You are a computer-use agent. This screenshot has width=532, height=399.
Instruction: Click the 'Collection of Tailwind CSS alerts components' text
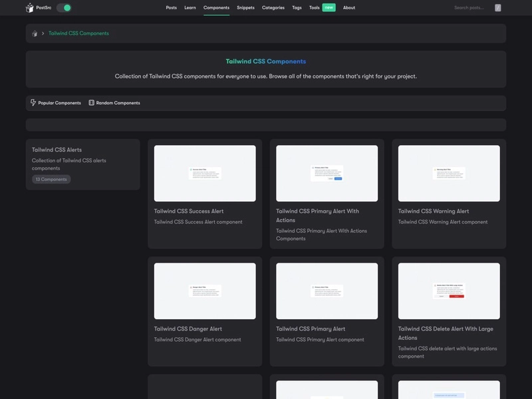(69, 164)
